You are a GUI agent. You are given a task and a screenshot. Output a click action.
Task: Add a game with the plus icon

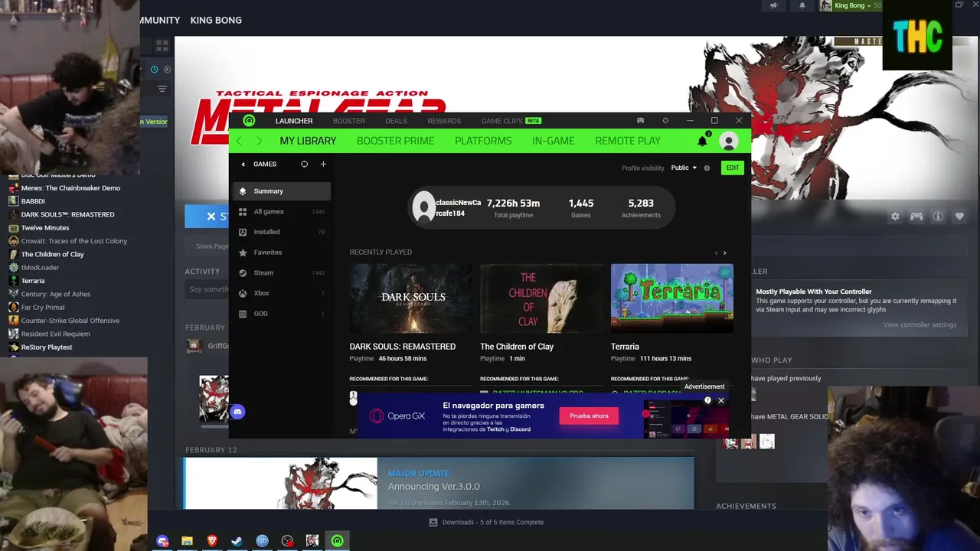[x=323, y=164]
